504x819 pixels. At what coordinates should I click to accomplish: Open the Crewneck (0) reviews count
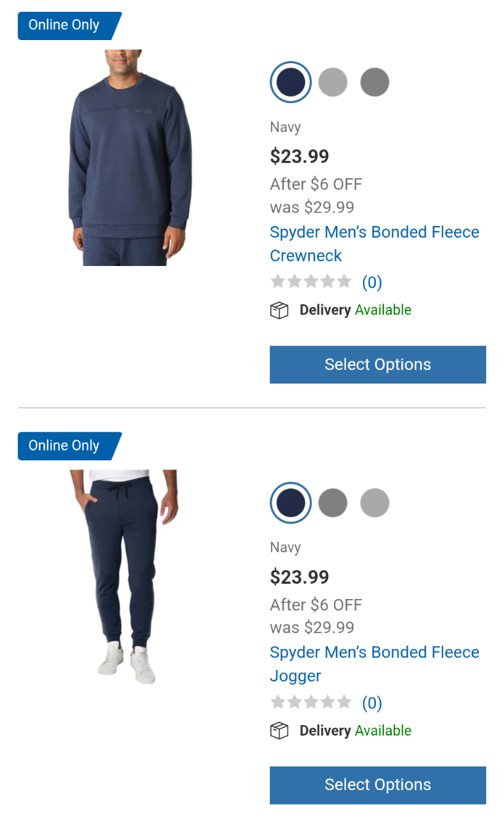[372, 282]
